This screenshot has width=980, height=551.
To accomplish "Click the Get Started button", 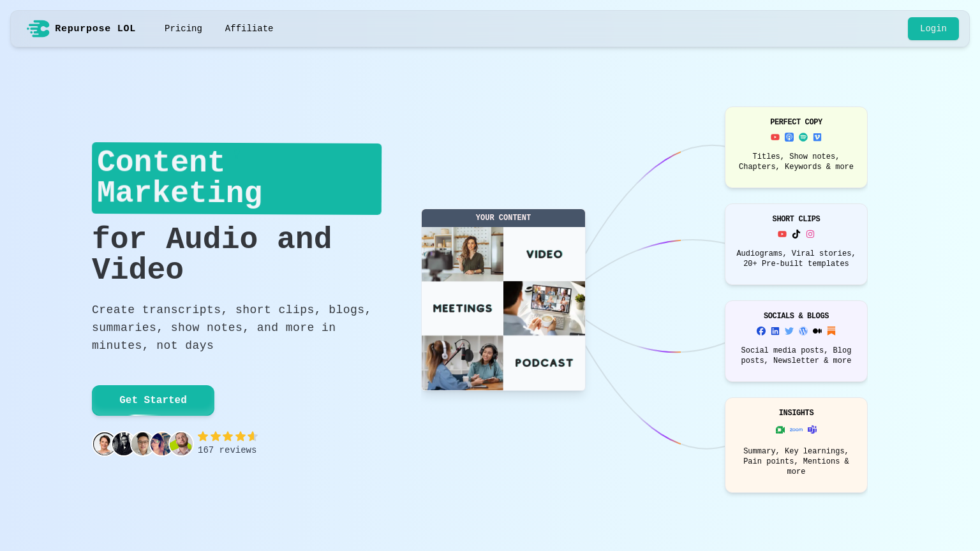I will (x=153, y=400).
